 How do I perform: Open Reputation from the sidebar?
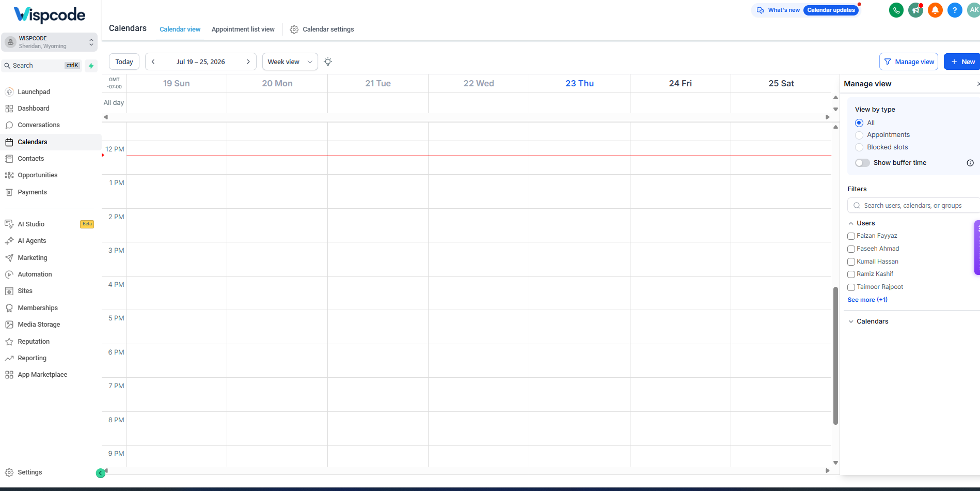[34, 342]
